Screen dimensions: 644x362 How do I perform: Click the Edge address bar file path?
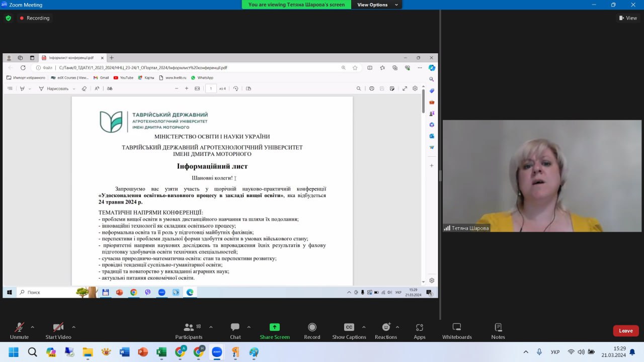[143, 68]
